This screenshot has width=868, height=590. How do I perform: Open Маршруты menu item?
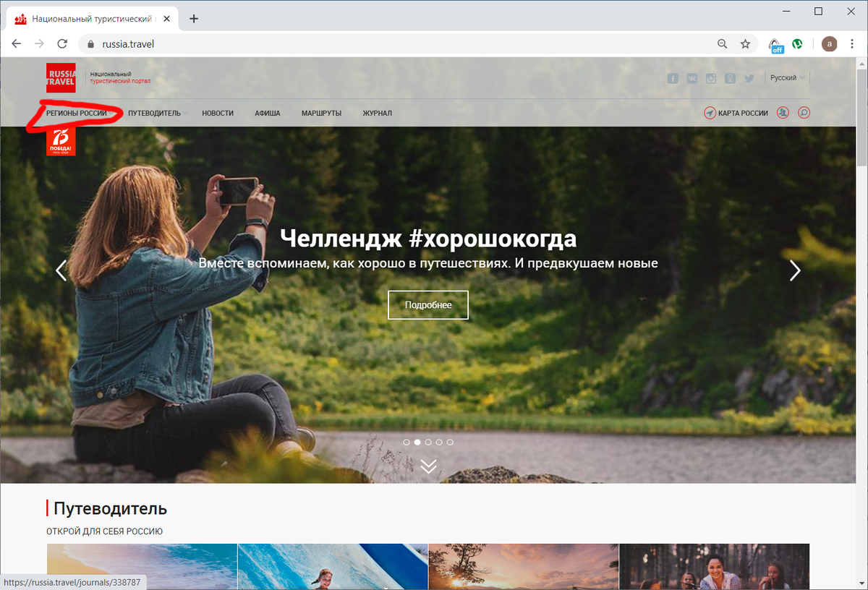[x=321, y=114]
